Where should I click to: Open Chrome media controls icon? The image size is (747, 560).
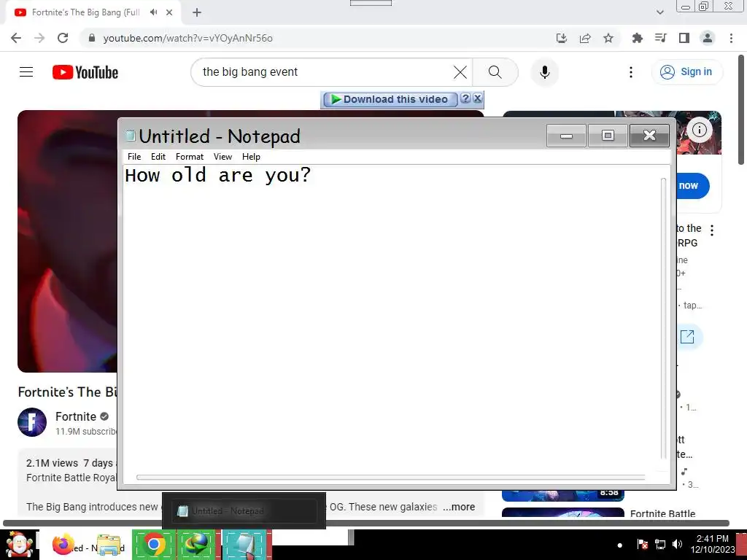(x=660, y=38)
